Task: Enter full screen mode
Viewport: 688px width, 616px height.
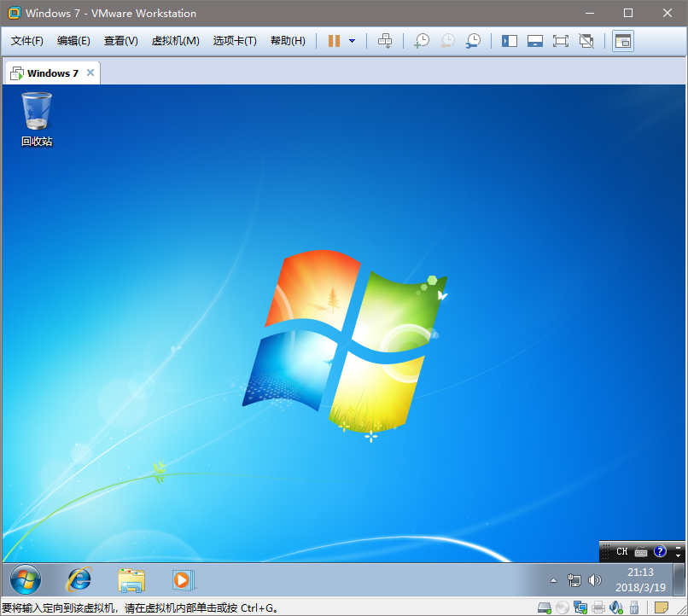Action: coord(560,41)
